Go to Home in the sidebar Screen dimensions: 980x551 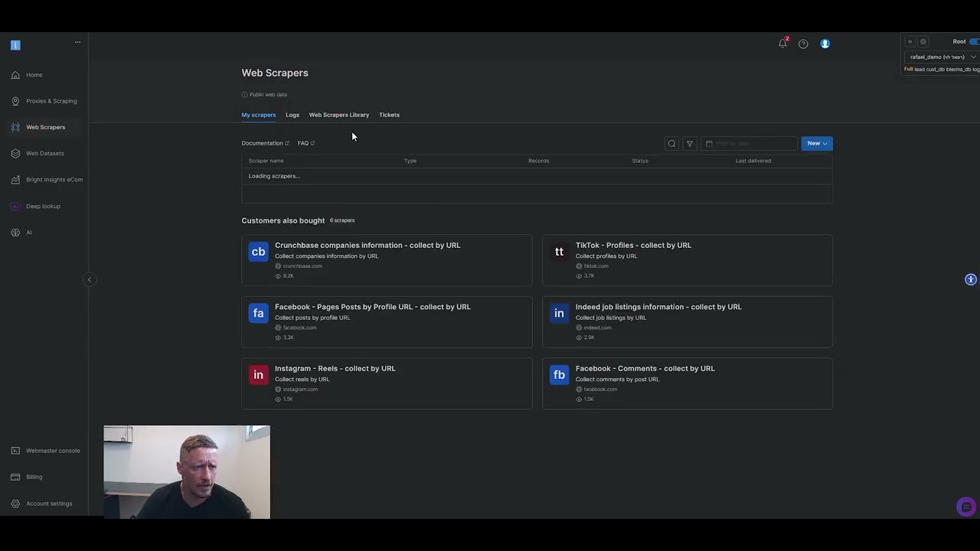34,75
